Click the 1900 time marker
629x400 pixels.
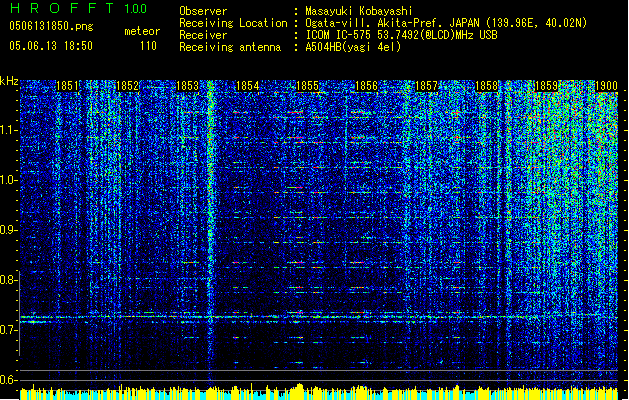click(606, 86)
